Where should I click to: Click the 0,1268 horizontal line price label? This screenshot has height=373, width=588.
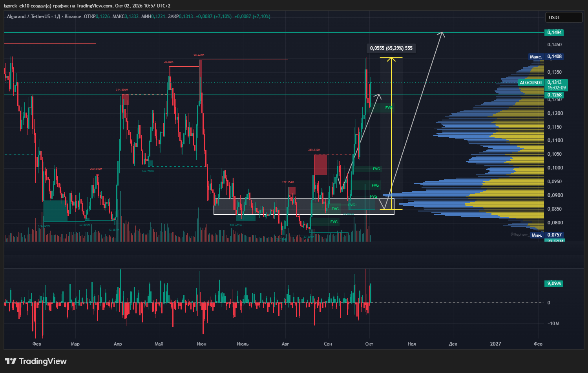click(x=554, y=95)
